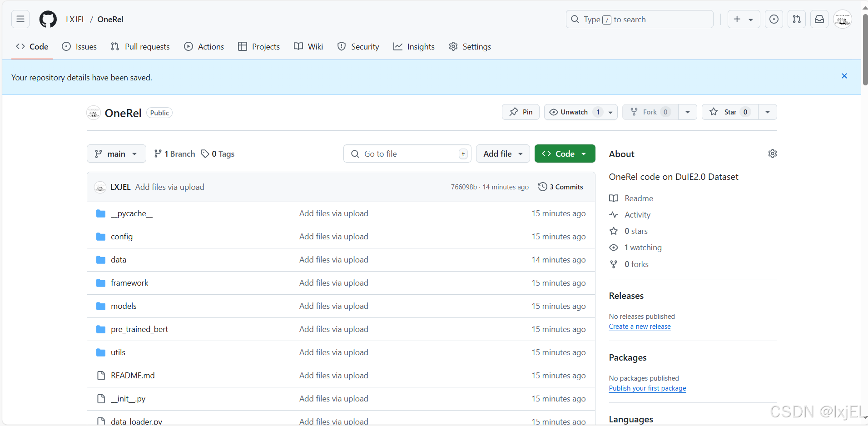Open the config folder
The height and width of the screenshot is (426, 868).
pyautogui.click(x=122, y=237)
